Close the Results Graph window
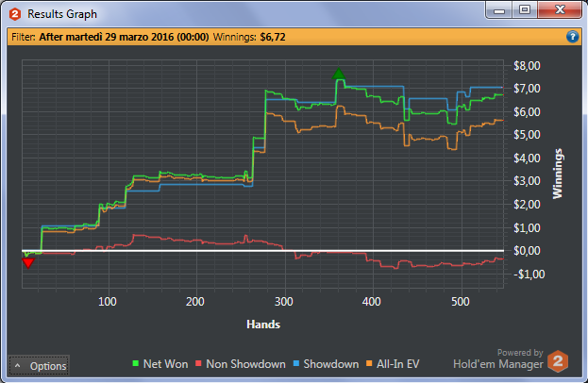The width and height of the screenshot is (588, 383). [x=560, y=10]
